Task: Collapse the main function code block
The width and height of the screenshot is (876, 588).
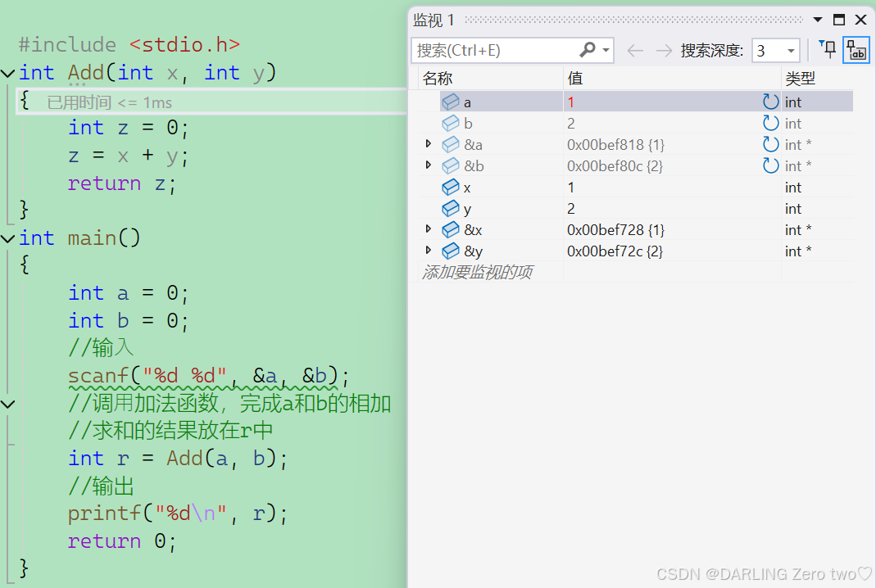Action: [x=8, y=239]
